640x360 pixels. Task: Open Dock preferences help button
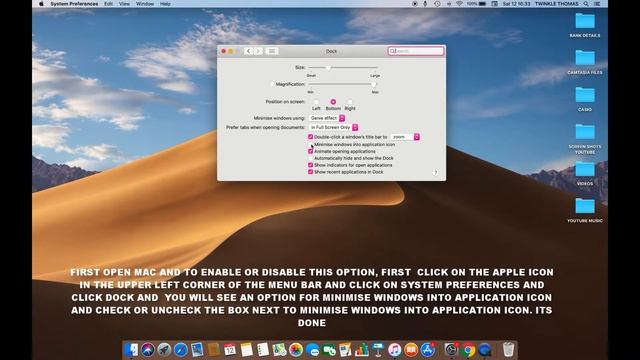(436, 172)
